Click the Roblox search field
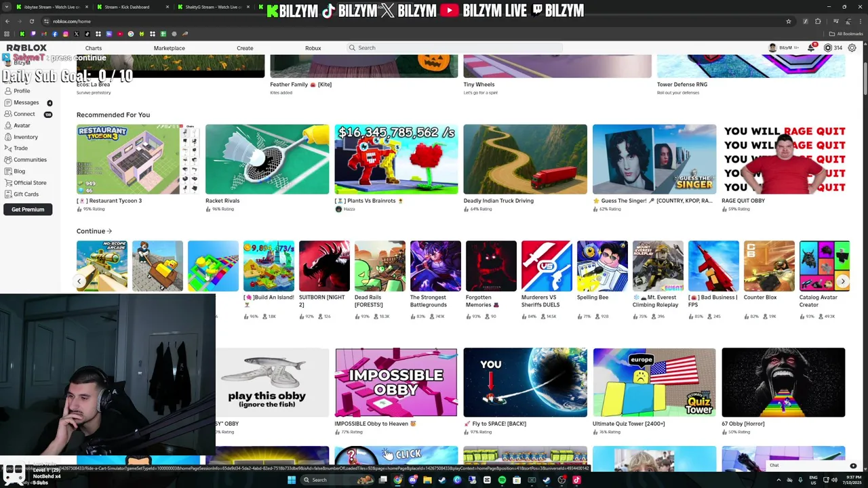The image size is (868, 488). 454,48
